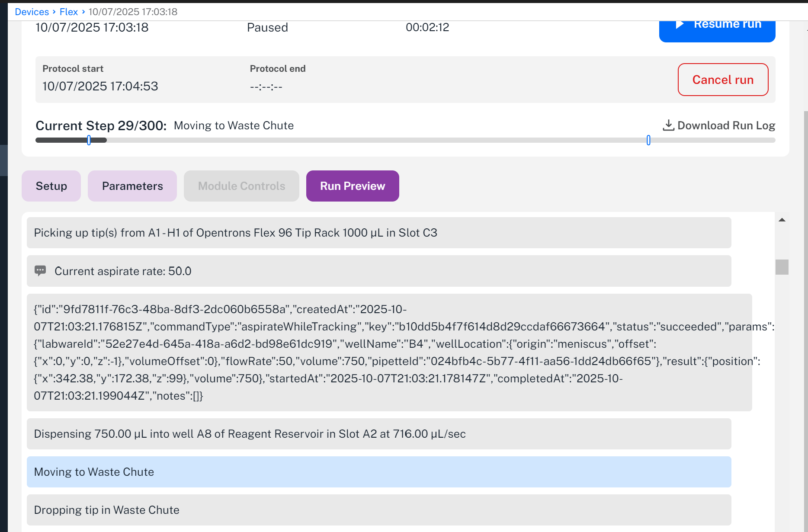Select the Run Preview tab
This screenshot has height=532, width=808.
[x=352, y=186]
